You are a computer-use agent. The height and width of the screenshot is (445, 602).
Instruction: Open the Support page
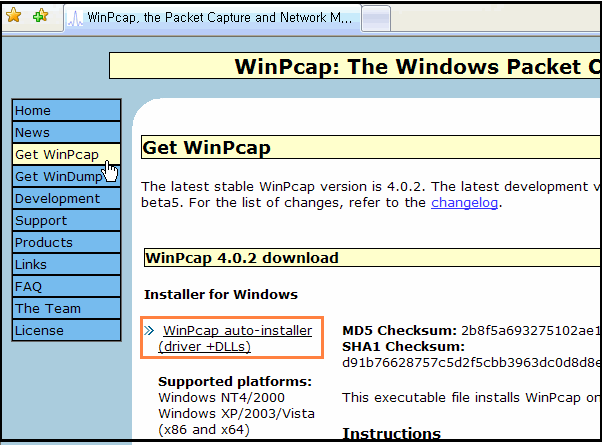pos(66,220)
